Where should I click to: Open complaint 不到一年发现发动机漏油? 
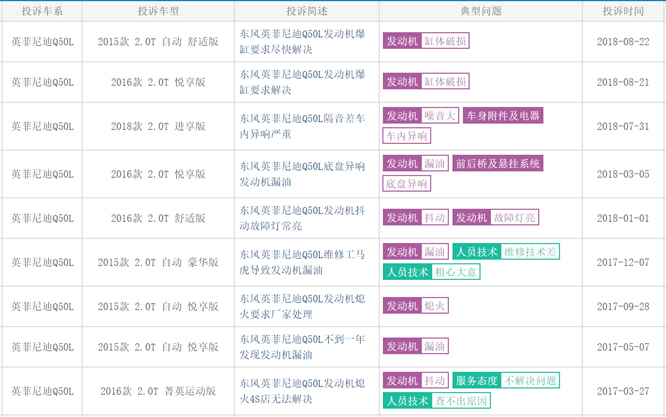302,347
